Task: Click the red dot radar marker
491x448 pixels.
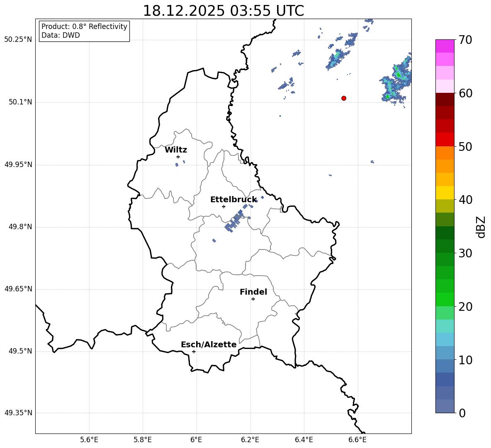Action: click(344, 98)
